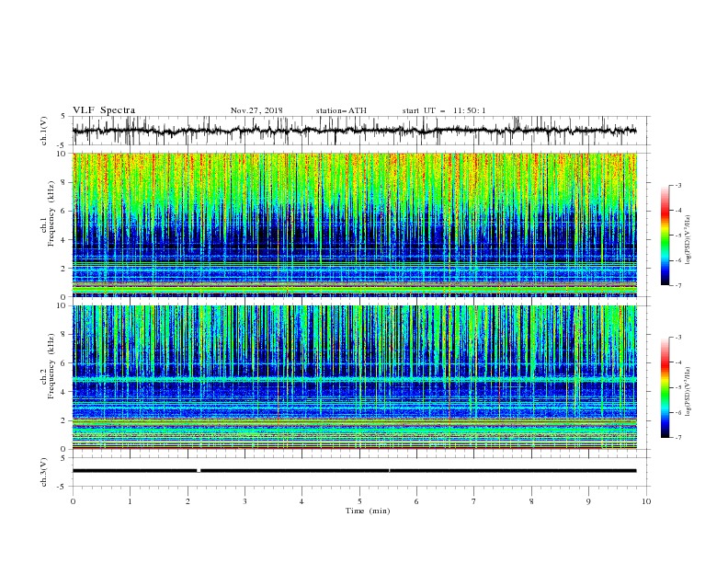728x563 pixels.
Task: Click the ch.3 black signal bar
Action: (x=354, y=471)
